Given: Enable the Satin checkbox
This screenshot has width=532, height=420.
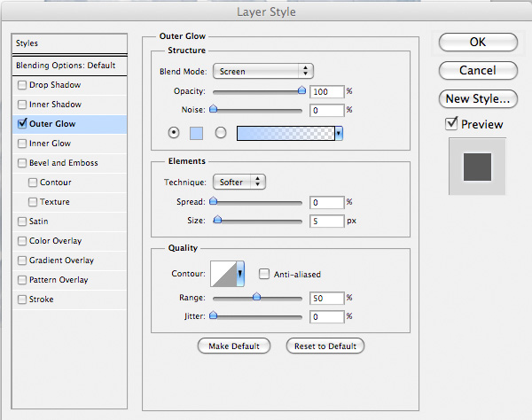Looking at the screenshot, I should pyautogui.click(x=22, y=222).
